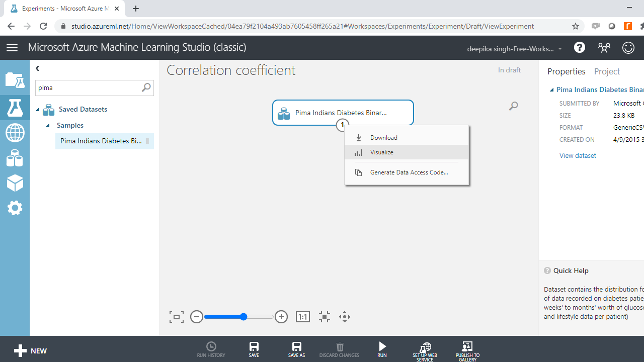Click the NEW plus button

tap(31, 351)
